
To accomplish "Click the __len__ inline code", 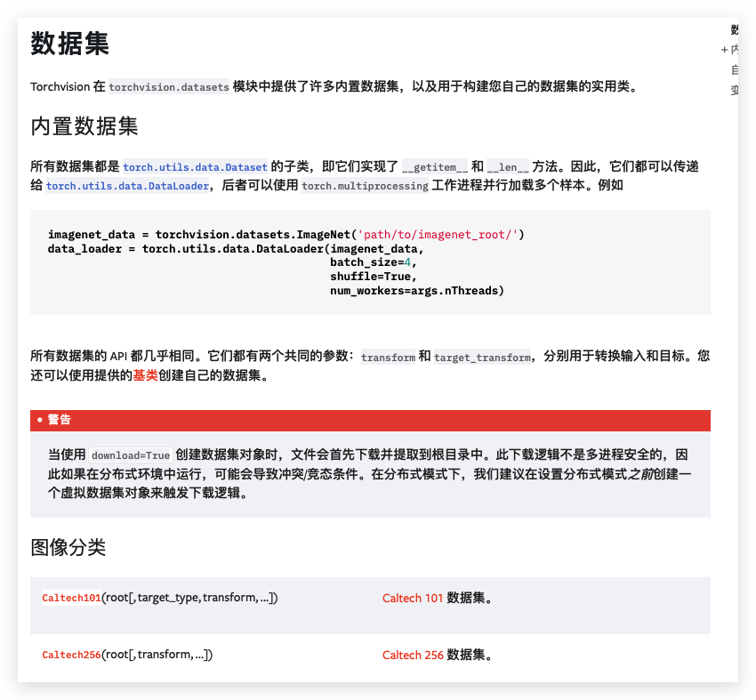I will (x=508, y=167).
